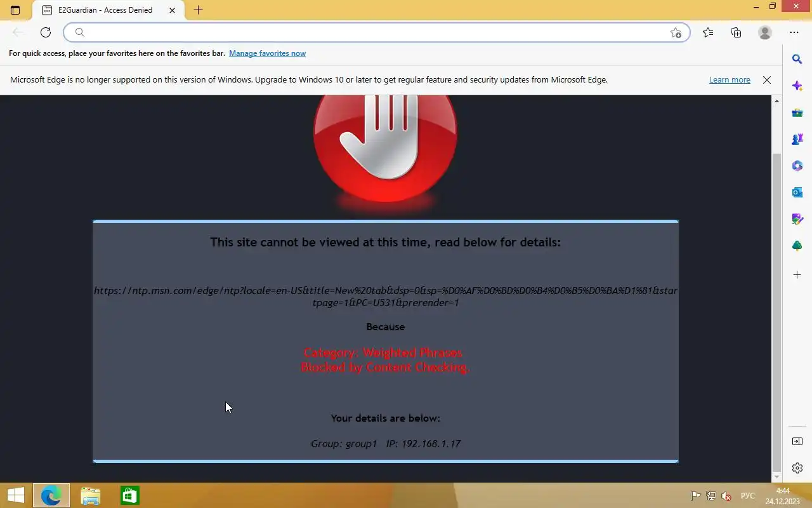Open the Store taskbar icon
The height and width of the screenshot is (508, 812).
(x=129, y=495)
